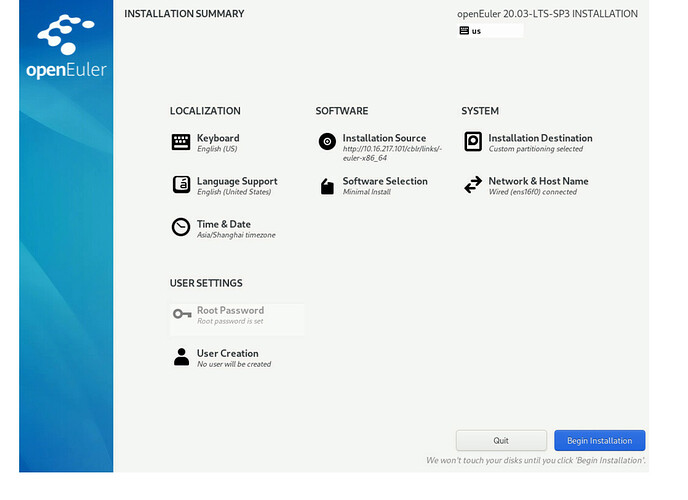The image size is (688, 500).
Task: Open the 'No user will be created' entry
Action: 234,358
